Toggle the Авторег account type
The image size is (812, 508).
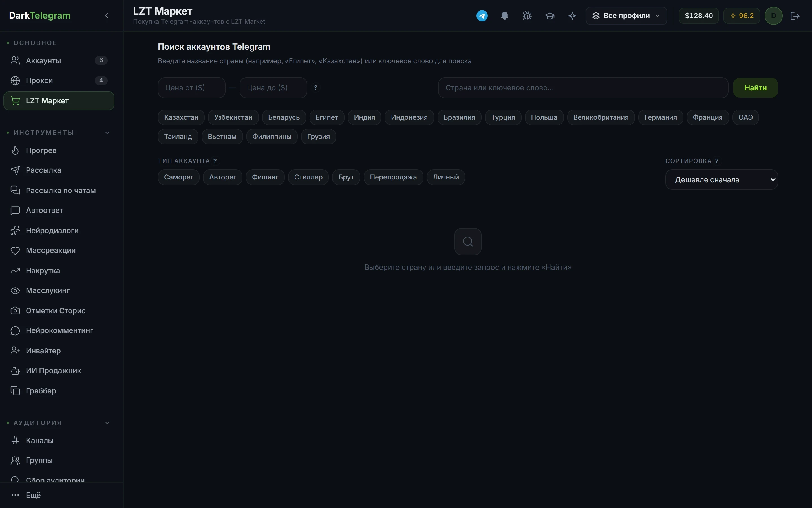point(222,177)
